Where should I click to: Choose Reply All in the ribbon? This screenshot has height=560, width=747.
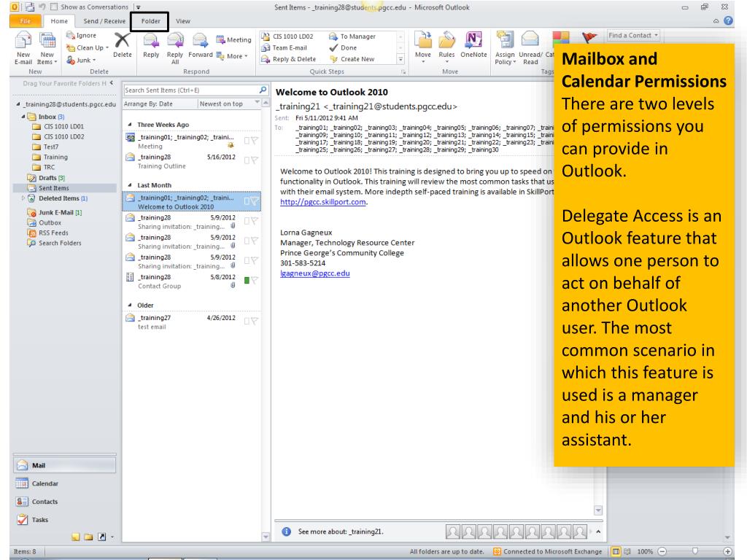[x=175, y=47]
